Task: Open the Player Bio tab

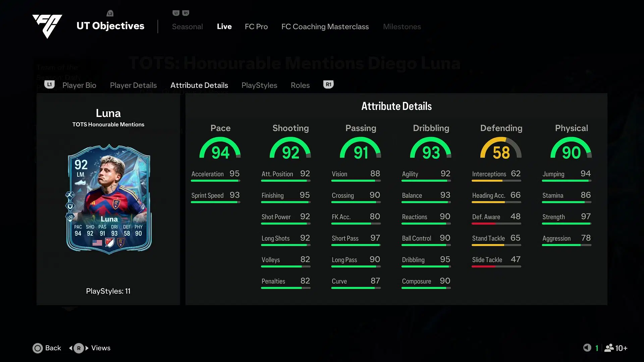Action: 79,85
